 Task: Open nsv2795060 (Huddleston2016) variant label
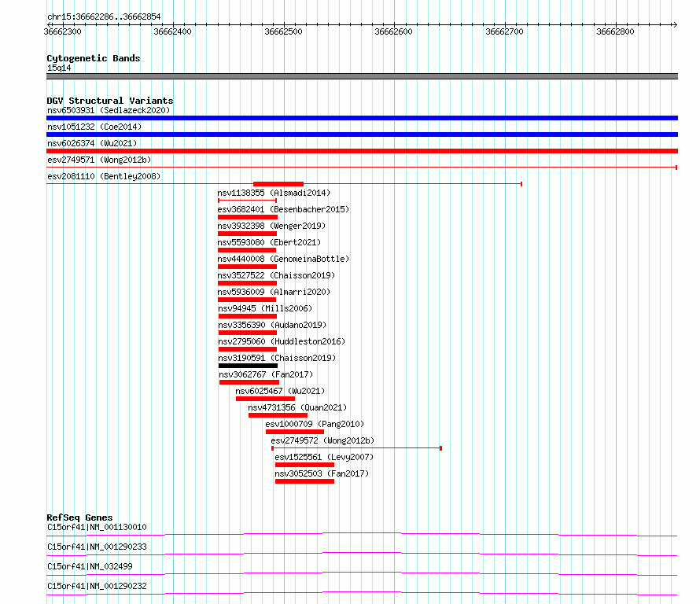pos(282,341)
